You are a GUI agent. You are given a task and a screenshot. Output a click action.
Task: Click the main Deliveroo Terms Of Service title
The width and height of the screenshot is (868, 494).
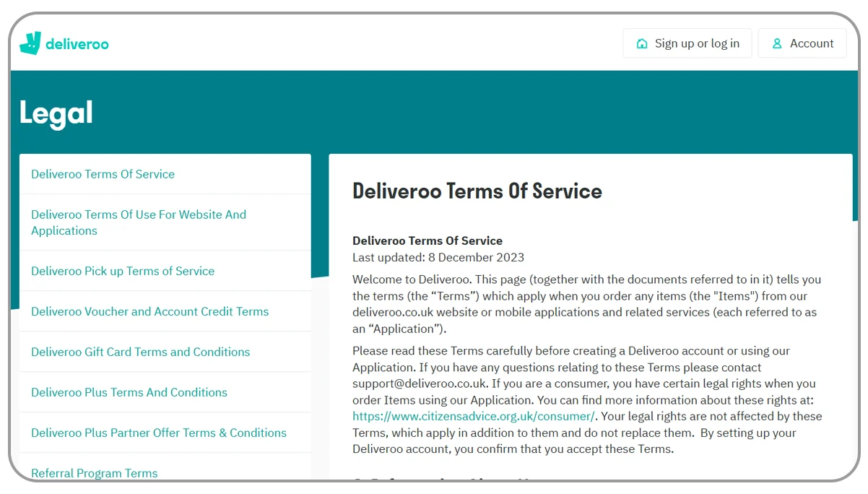(477, 191)
